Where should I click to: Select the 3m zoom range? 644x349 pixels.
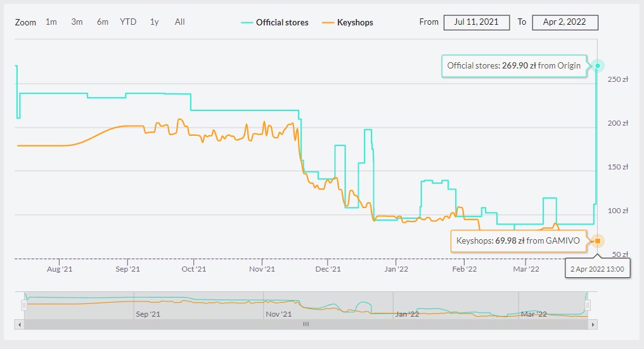coord(77,22)
